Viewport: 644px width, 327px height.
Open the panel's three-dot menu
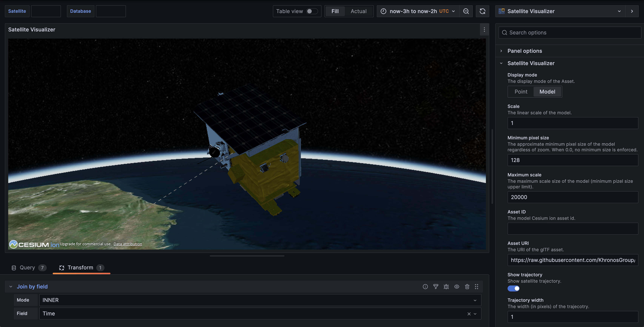pyautogui.click(x=484, y=30)
